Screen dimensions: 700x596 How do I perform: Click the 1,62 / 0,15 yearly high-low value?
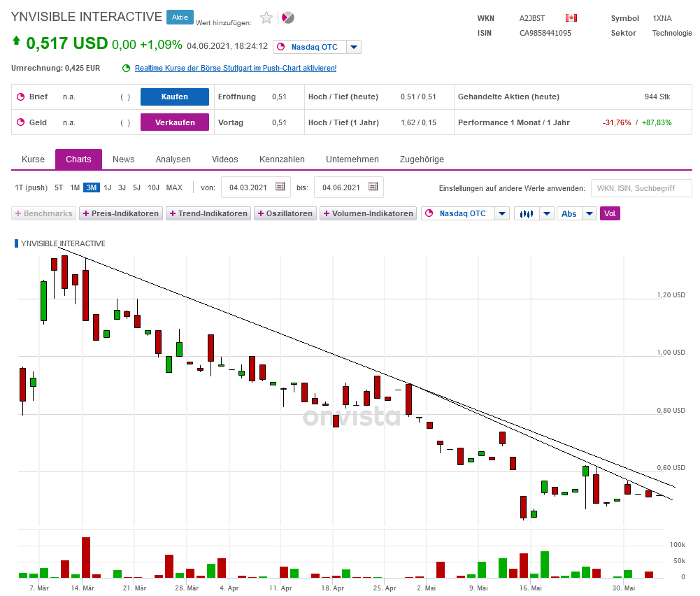click(x=419, y=123)
